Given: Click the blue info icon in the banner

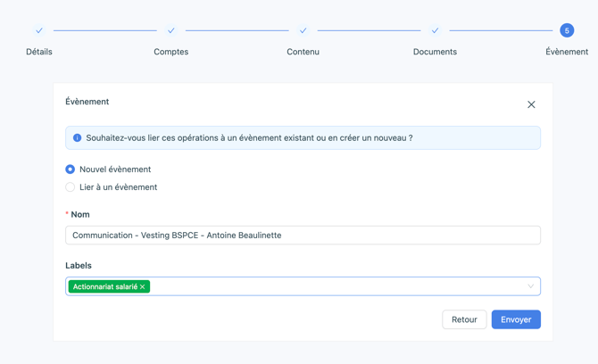Looking at the screenshot, I should pos(77,138).
